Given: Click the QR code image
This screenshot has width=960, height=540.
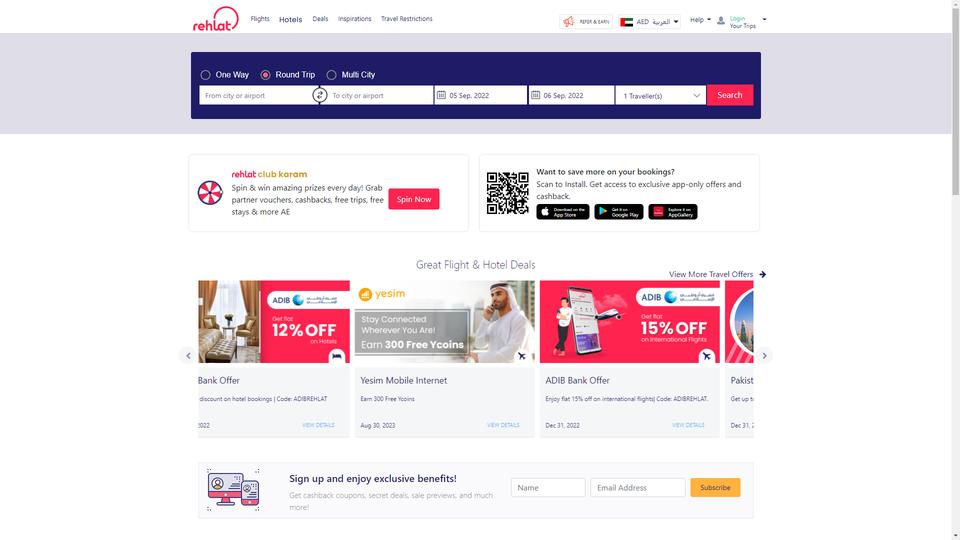Looking at the screenshot, I should pyautogui.click(x=508, y=193).
